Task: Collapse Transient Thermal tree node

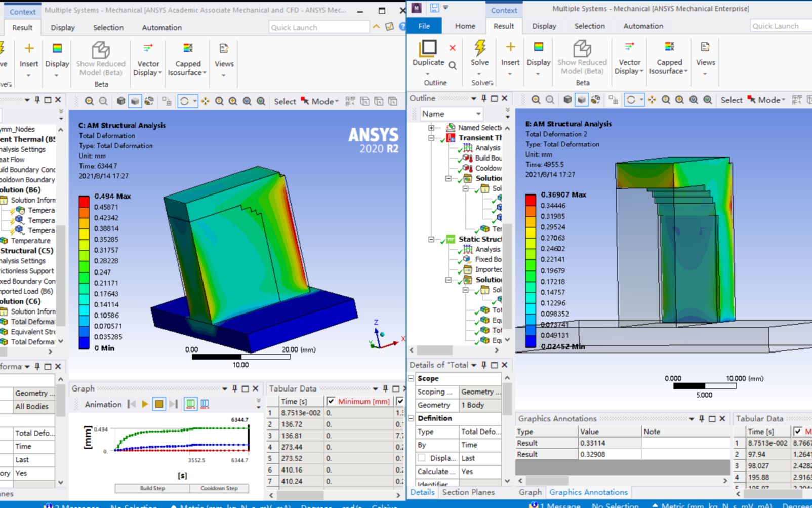Action: pos(431,138)
